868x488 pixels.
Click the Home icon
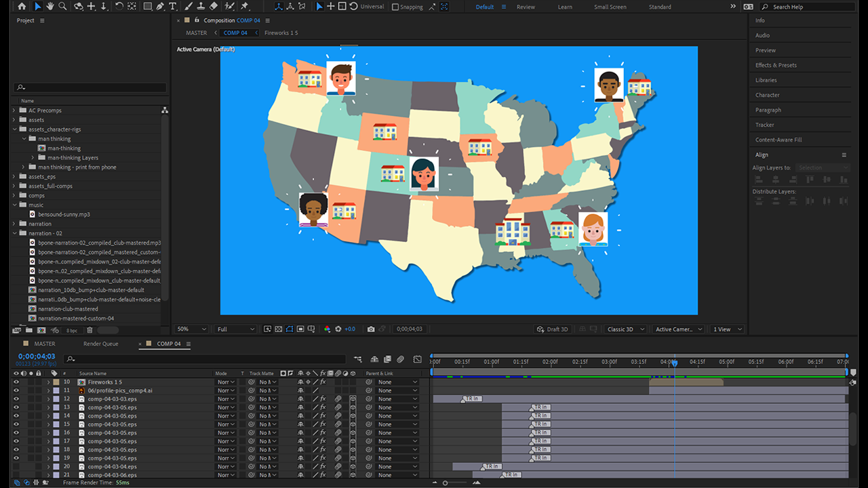(22, 6)
